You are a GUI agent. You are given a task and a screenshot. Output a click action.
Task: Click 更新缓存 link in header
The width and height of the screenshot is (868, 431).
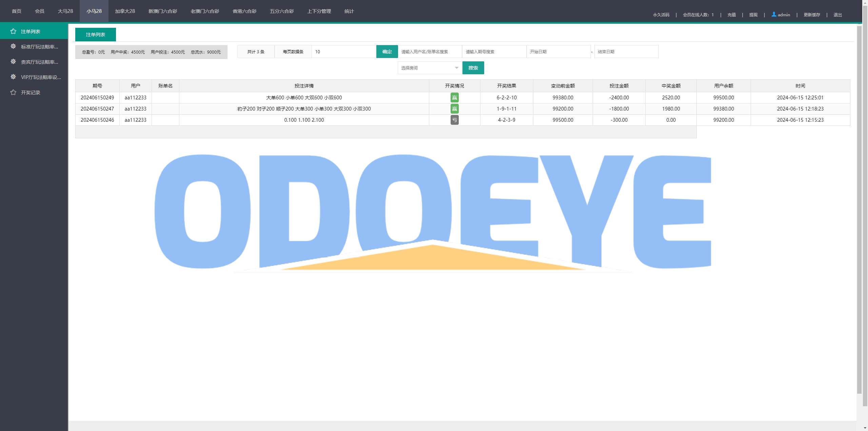point(812,15)
